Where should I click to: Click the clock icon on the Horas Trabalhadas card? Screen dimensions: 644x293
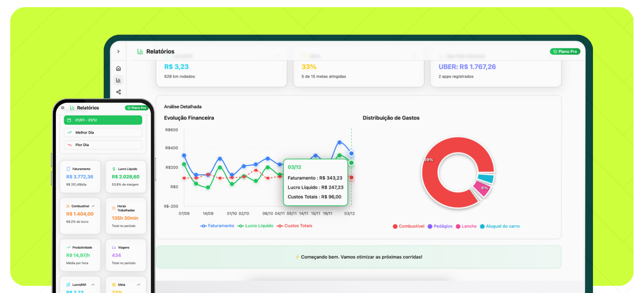point(114,208)
